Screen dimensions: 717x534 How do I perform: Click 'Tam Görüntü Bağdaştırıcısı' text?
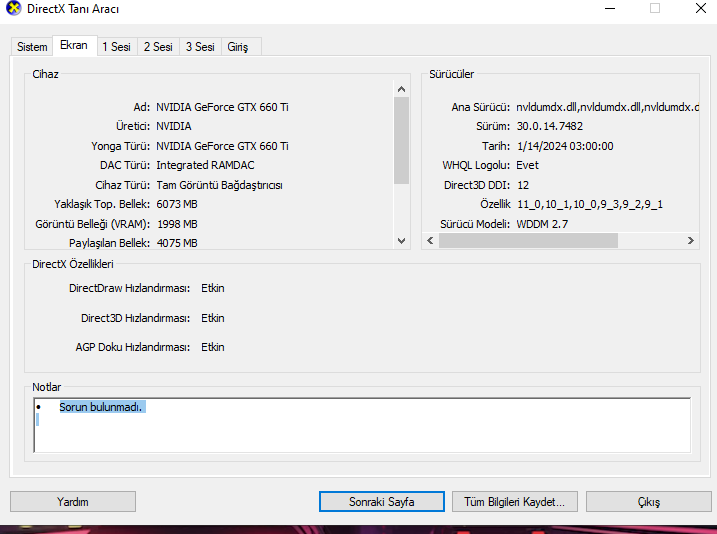(x=219, y=185)
